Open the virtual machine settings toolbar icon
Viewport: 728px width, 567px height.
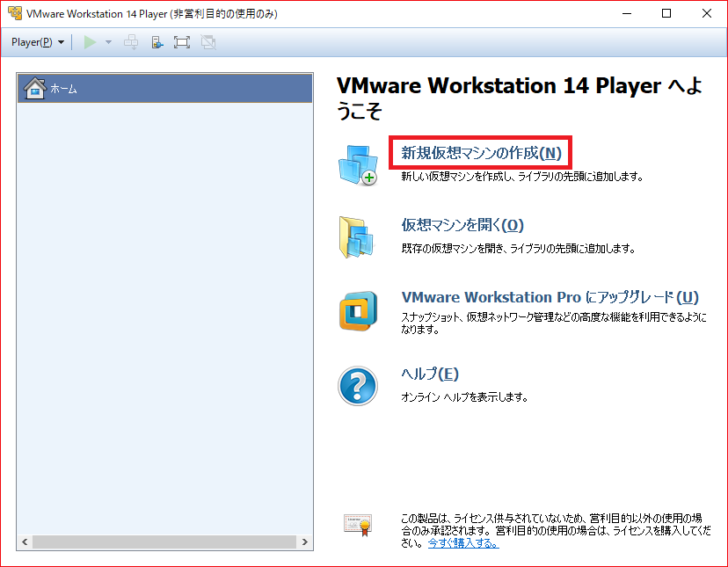point(157,42)
